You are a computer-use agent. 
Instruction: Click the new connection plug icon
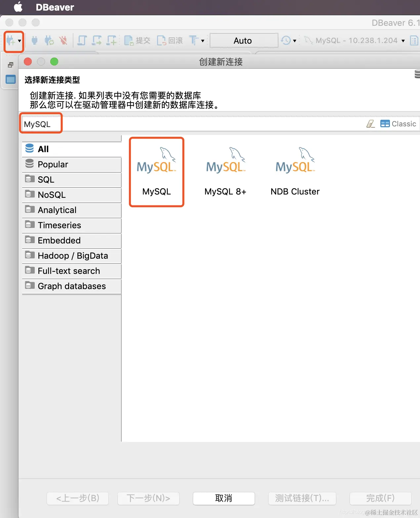click(x=11, y=41)
